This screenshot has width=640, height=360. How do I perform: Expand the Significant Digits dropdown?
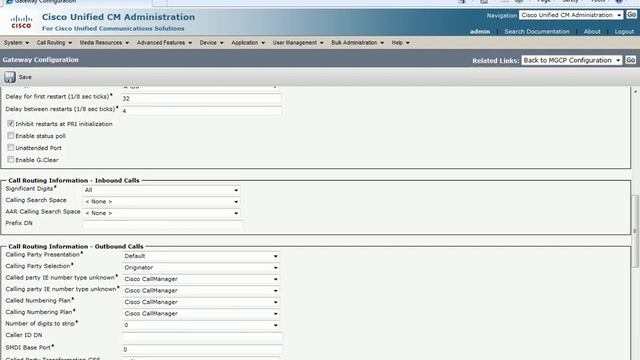(x=161, y=190)
